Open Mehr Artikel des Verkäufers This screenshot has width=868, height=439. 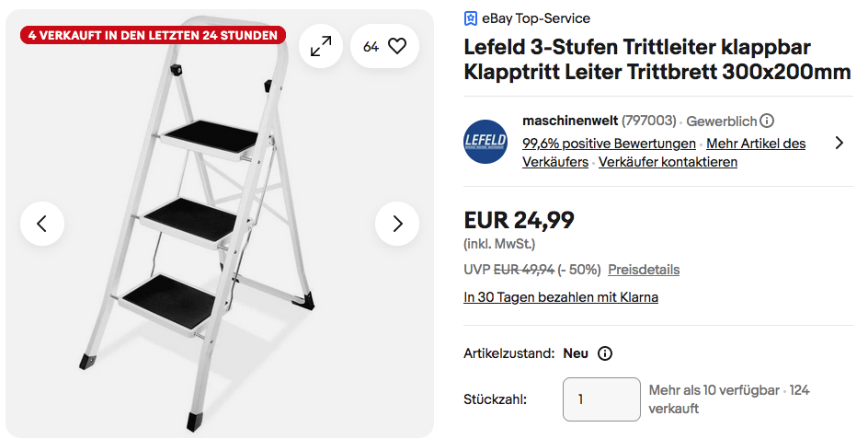756,144
